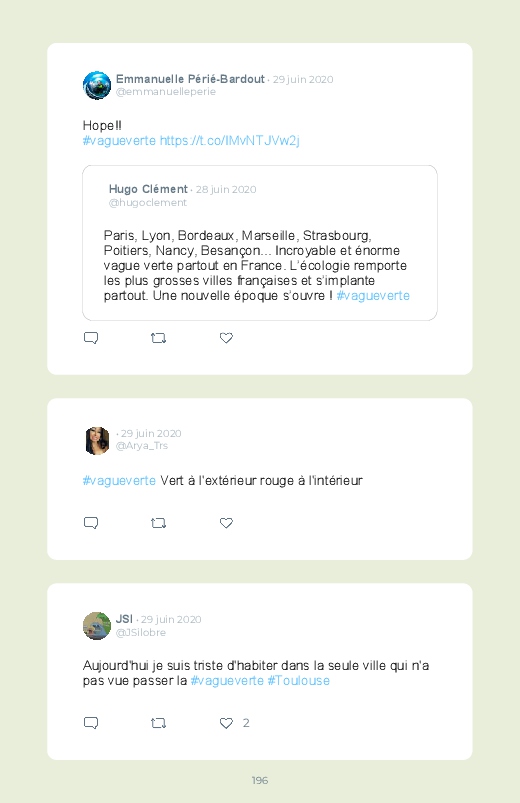Follow the t.co/IMvNTJVw2j link

pyautogui.click(x=230, y=140)
